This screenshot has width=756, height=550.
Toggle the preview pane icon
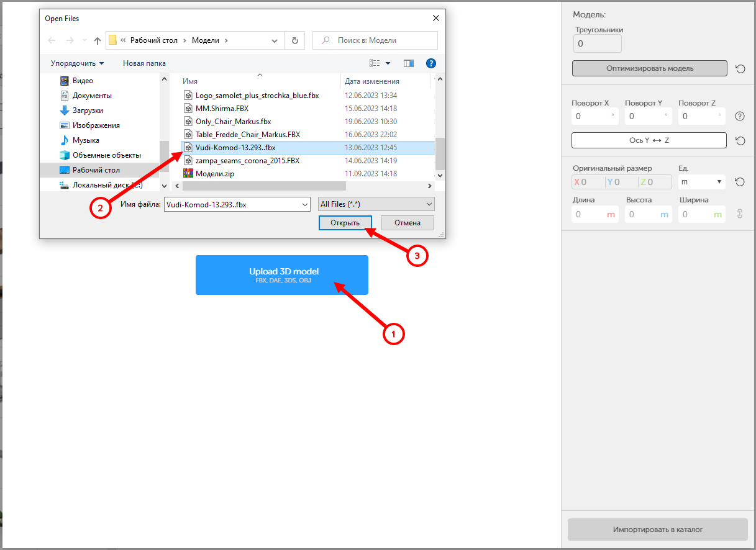[408, 63]
